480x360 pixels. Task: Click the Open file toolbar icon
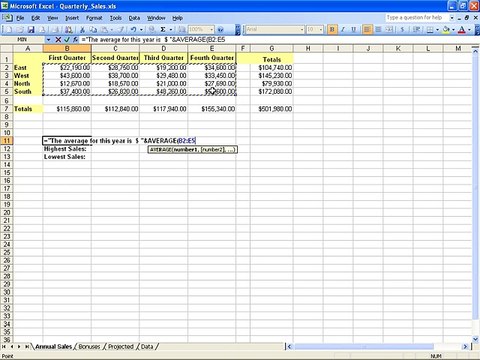click(x=20, y=30)
